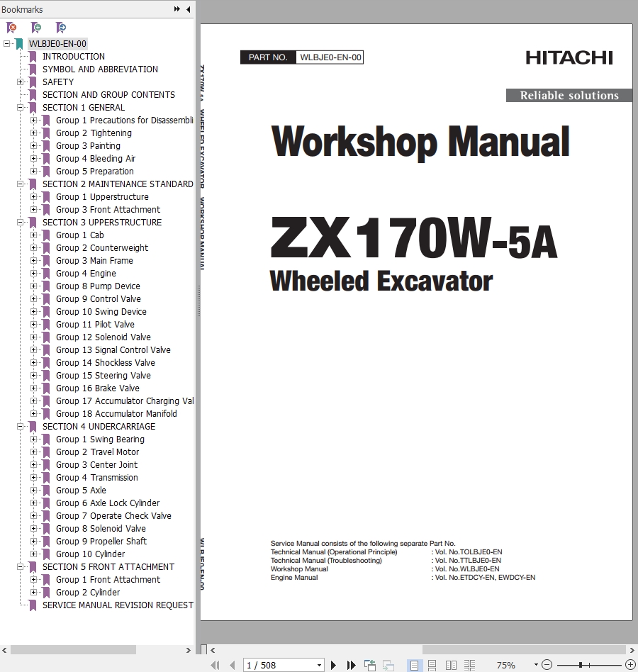Open SECTION AND GROUP CONTENTS bookmark
Image resolution: width=638 pixels, height=672 pixels.
(108, 95)
